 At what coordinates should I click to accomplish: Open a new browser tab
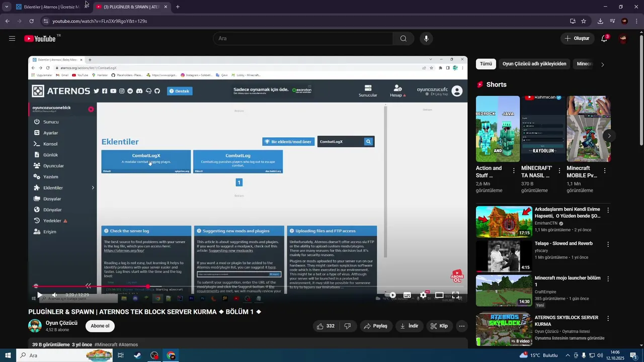(178, 7)
